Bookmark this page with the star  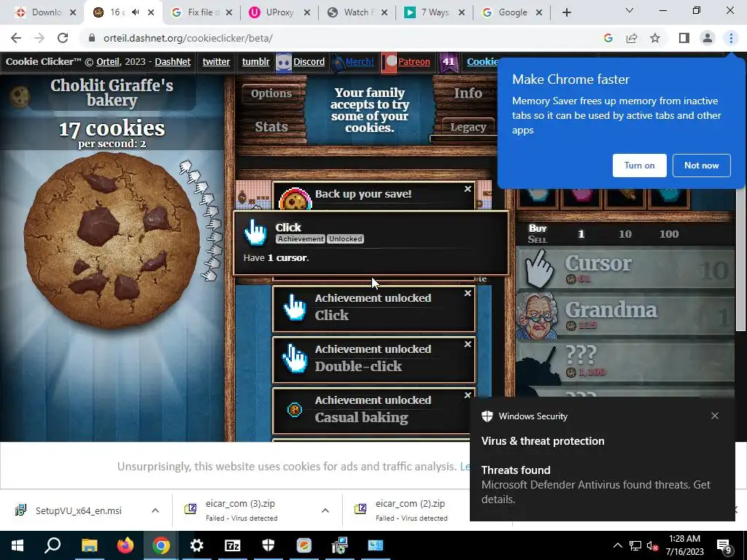click(x=655, y=38)
